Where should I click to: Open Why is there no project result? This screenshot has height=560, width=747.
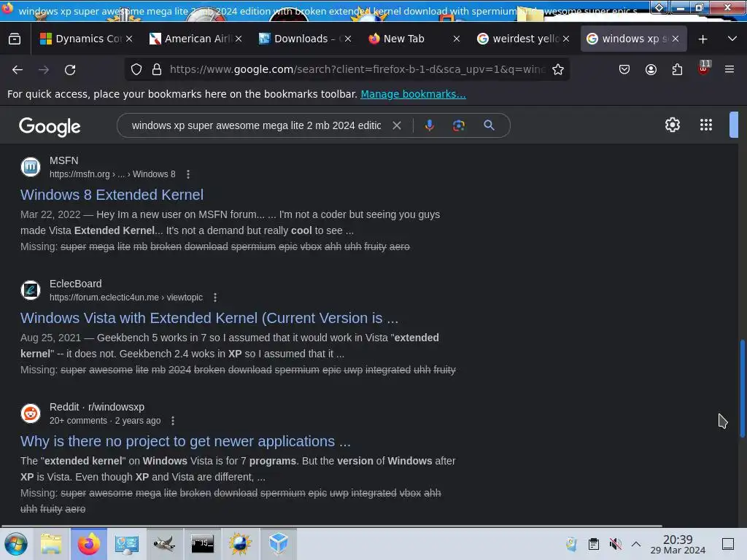tap(185, 441)
